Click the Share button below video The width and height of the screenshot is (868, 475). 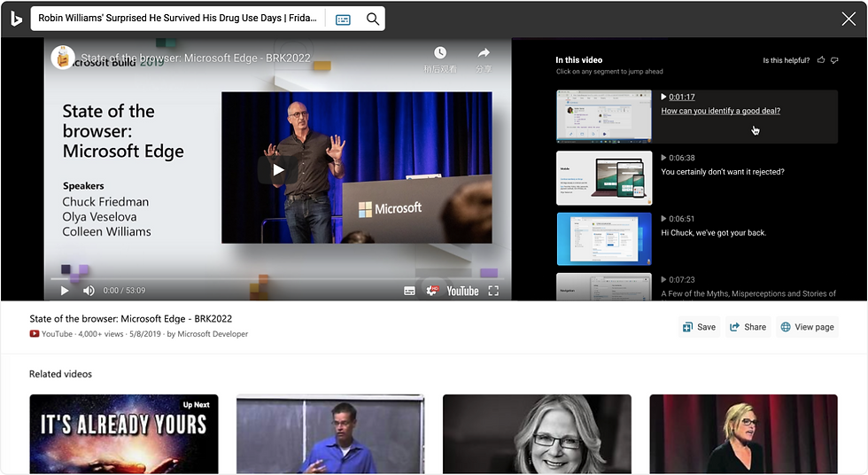click(x=748, y=327)
